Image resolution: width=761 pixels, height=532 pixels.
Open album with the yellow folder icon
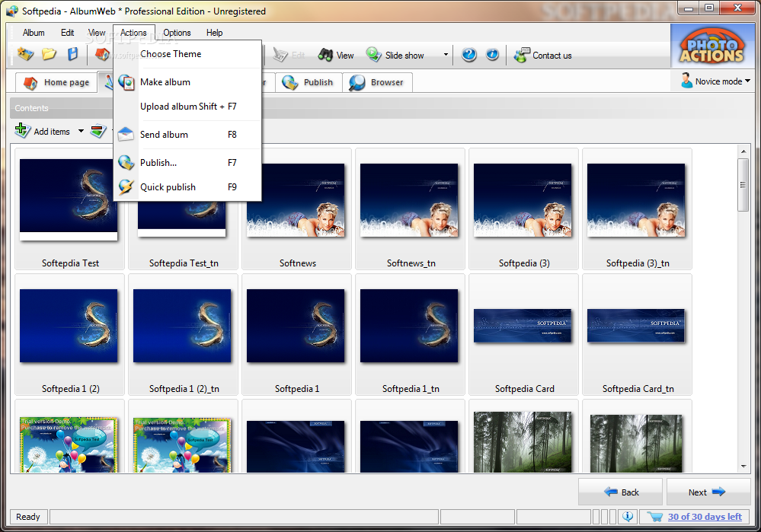pos(49,54)
